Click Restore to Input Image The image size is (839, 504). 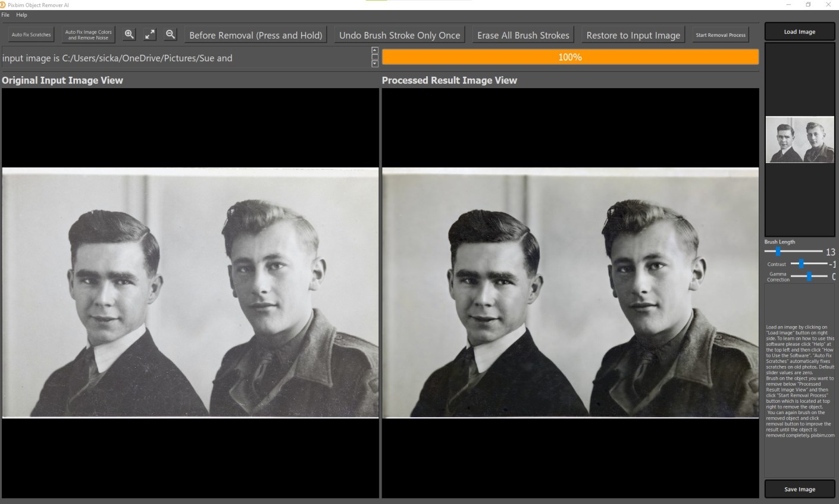point(633,35)
